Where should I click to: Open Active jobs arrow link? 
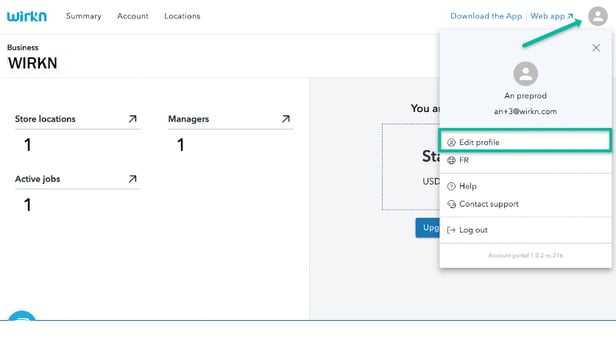(132, 179)
